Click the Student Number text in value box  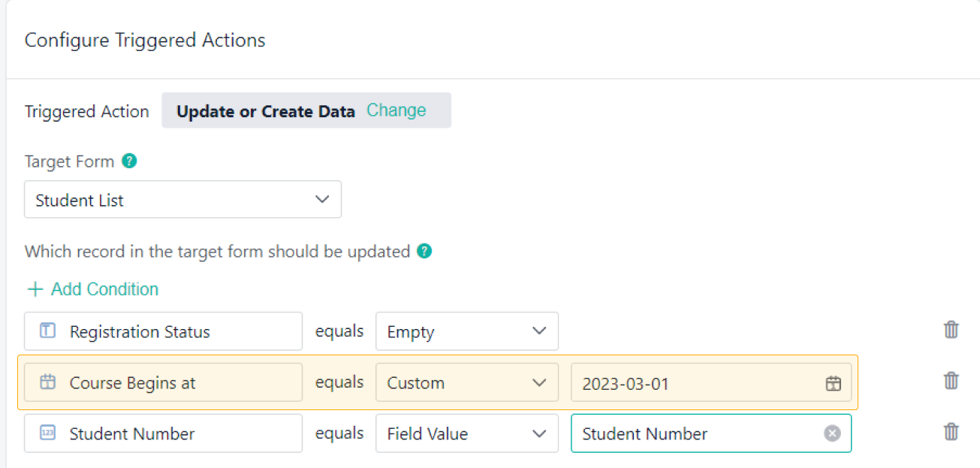coord(644,433)
